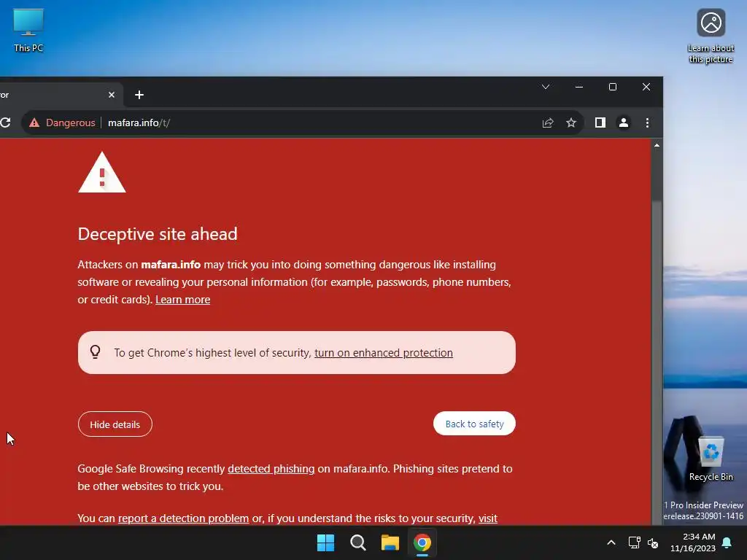Open taskbar Search
747x560 pixels.
pyautogui.click(x=357, y=542)
